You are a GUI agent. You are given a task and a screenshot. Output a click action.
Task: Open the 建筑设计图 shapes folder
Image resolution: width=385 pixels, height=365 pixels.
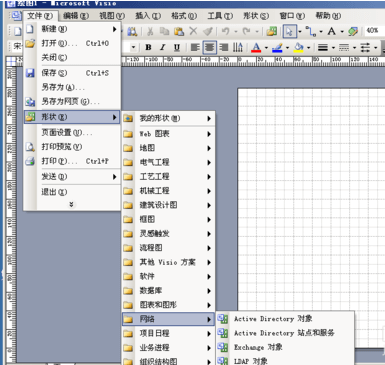[168, 205]
